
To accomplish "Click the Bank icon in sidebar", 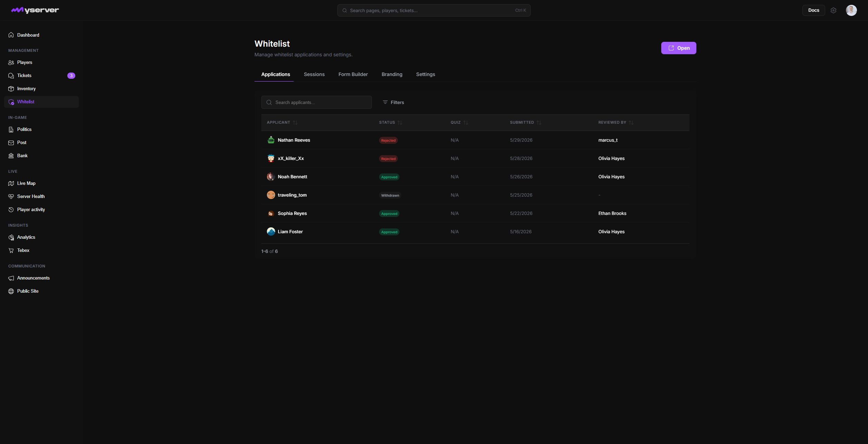I will (x=11, y=156).
